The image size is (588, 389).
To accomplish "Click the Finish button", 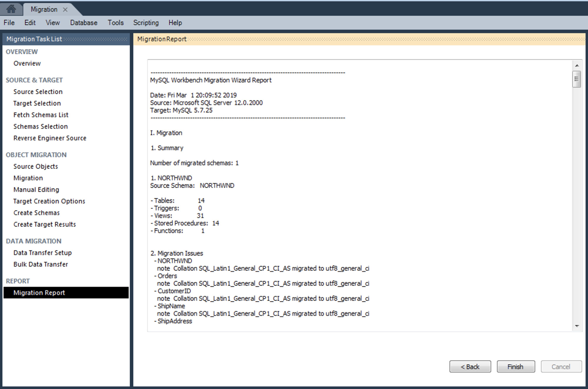I will click(x=516, y=367).
